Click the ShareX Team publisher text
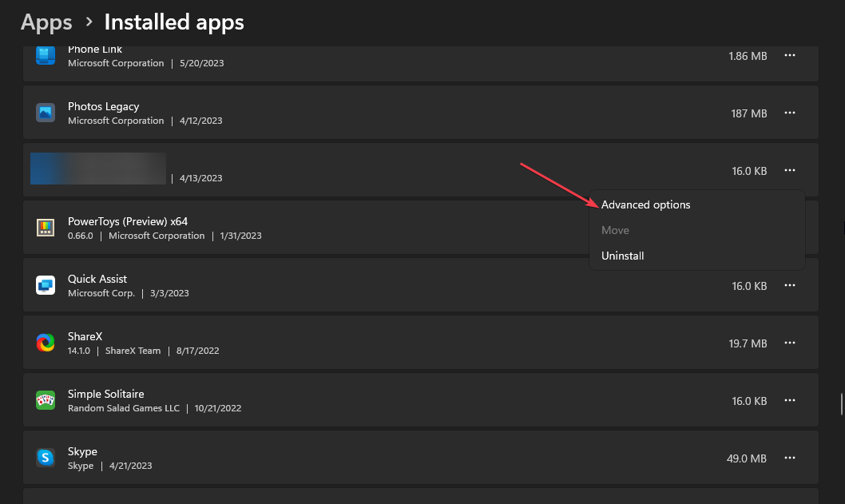 coord(133,351)
